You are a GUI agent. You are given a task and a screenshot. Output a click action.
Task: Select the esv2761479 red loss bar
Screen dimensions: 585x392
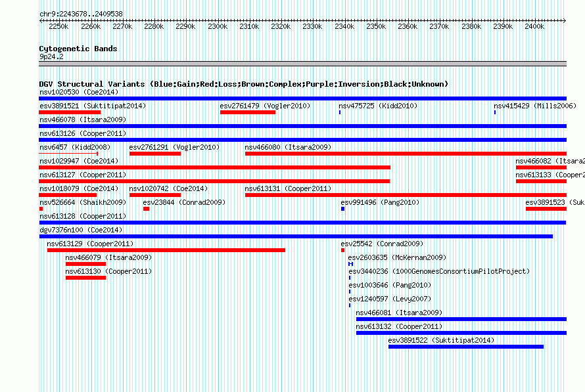248,112
